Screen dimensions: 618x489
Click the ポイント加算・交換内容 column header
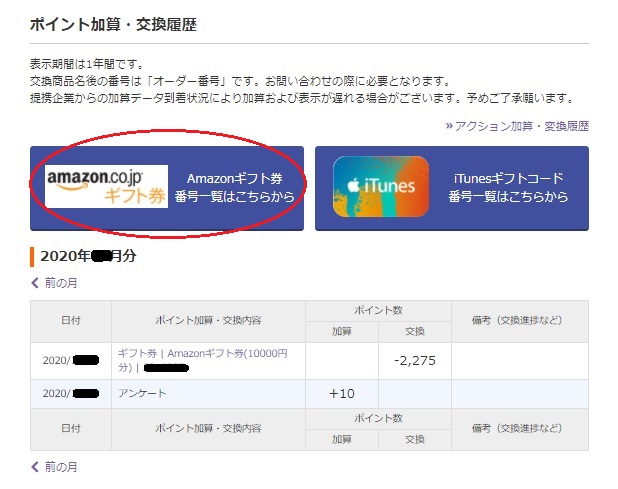point(208,321)
